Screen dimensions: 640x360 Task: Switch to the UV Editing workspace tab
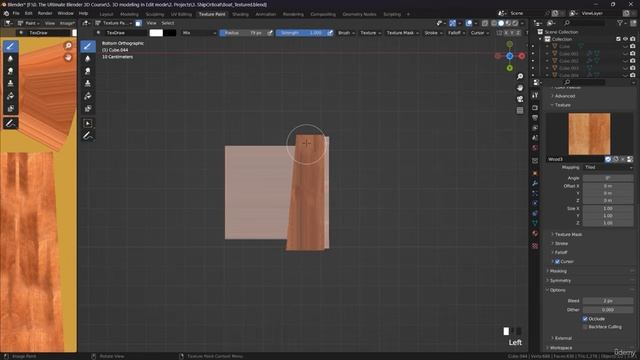click(181, 14)
